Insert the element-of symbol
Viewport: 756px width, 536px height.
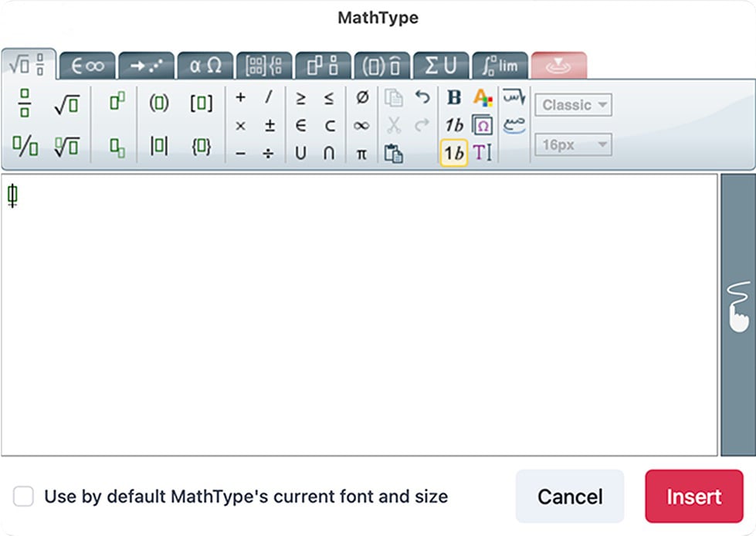pos(300,126)
